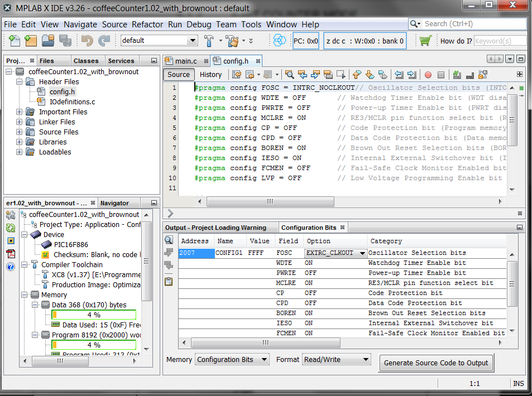Build the project with the hammer icon
The height and width of the screenshot is (396, 532).
tap(209, 41)
